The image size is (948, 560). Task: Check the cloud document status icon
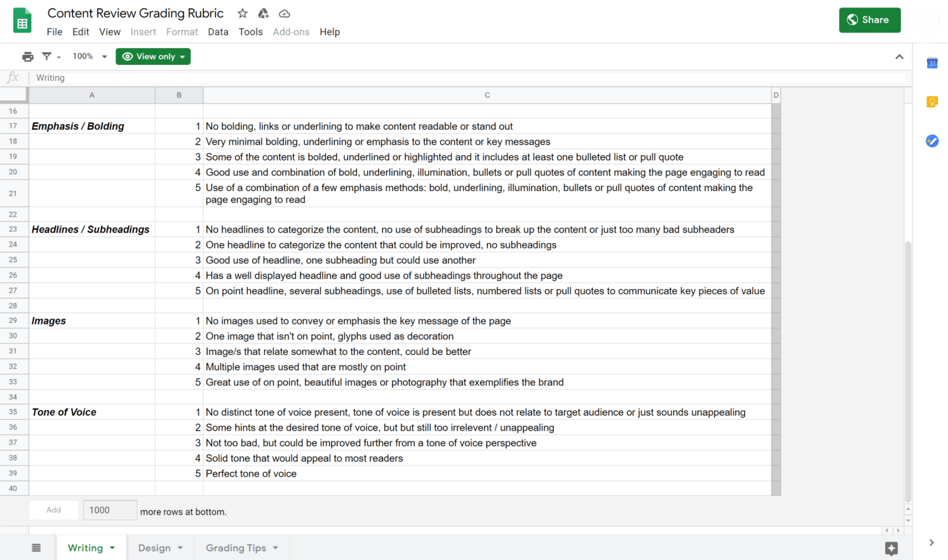coord(284,14)
